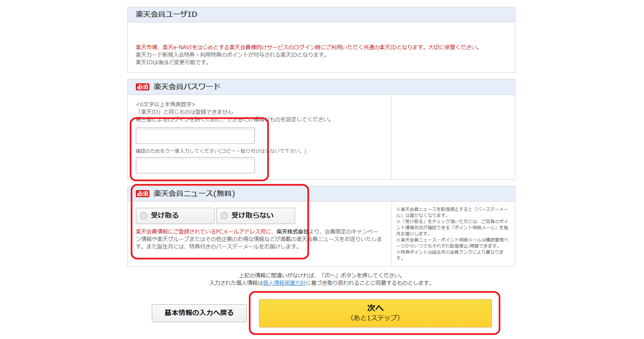The width and height of the screenshot is (644, 339).
Task: Click the 「楽天ID」と同じものは登録できません text
Action: (x=184, y=112)
